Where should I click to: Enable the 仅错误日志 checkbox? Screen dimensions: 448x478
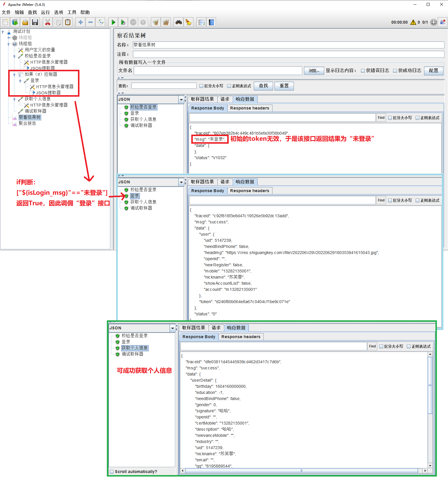[363, 71]
